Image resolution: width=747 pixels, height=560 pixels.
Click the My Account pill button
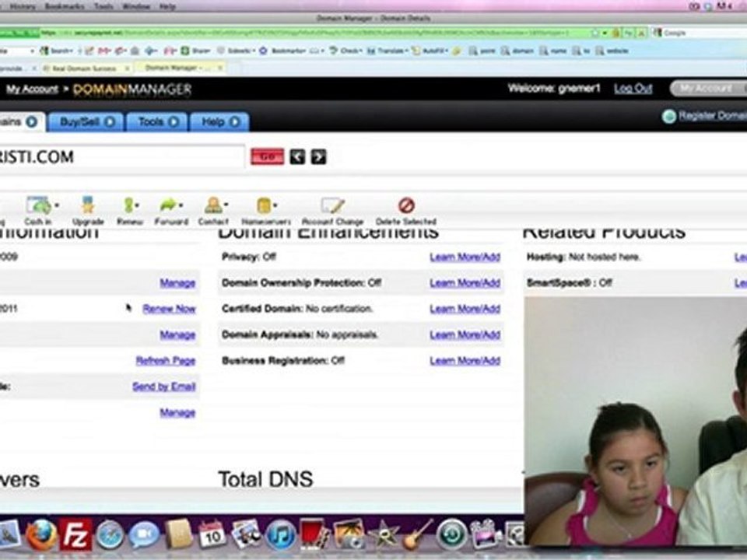[x=708, y=89]
